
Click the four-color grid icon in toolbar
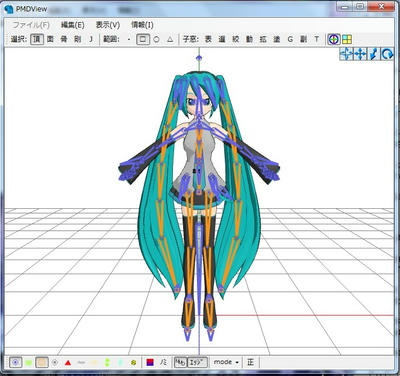(347, 39)
